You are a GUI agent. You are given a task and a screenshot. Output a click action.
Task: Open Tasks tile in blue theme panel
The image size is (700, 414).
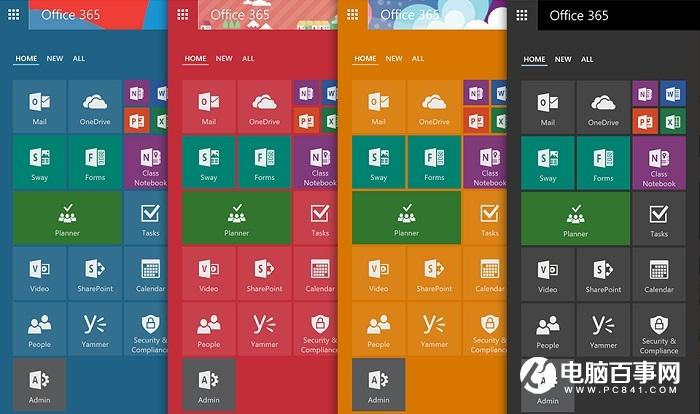pos(146,218)
